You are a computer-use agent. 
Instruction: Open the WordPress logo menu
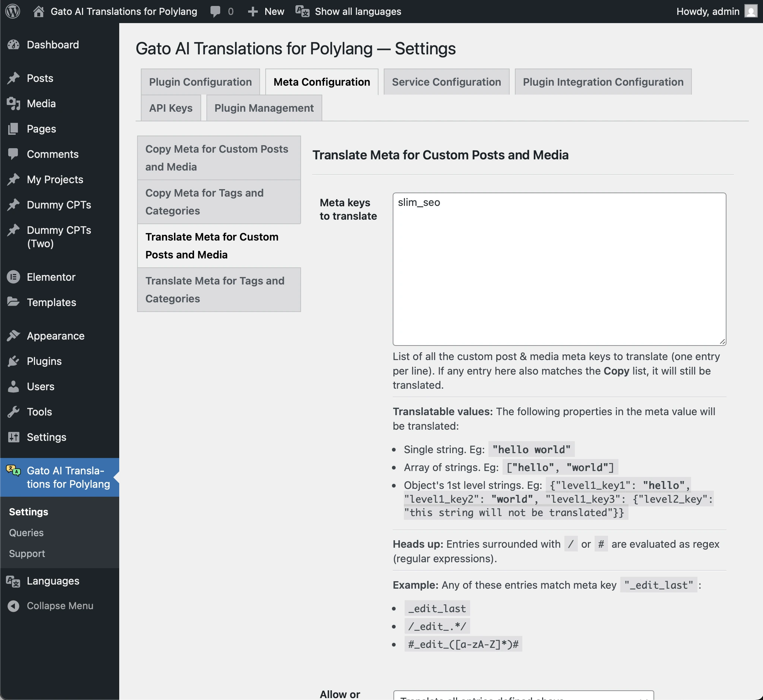click(13, 12)
